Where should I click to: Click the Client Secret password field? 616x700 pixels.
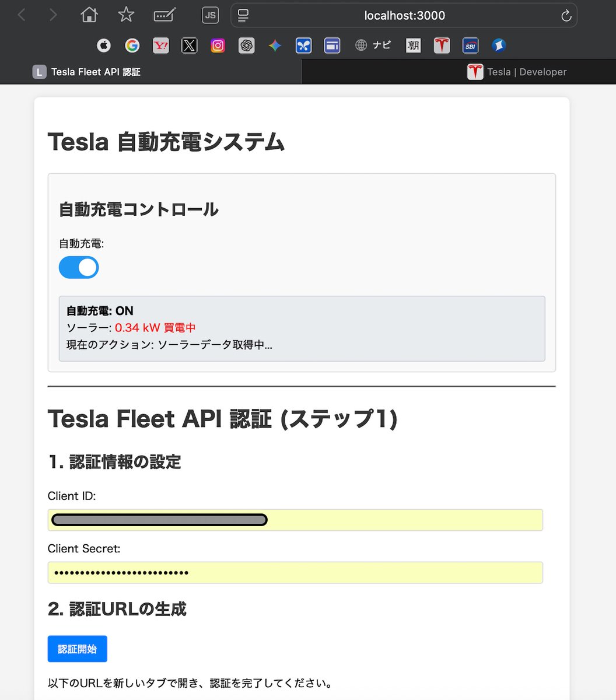[x=295, y=572]
